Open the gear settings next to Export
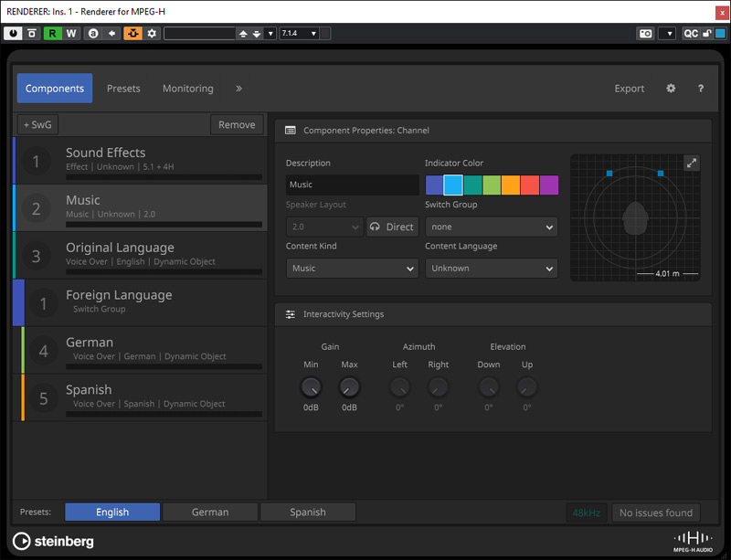 coord(671,89)
